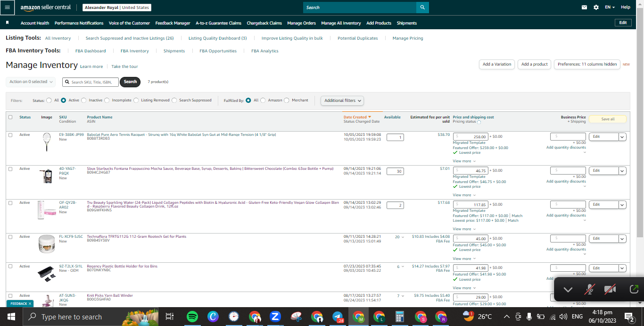Click the Add a product button
The image size is (644, 326).
(535, 64)
